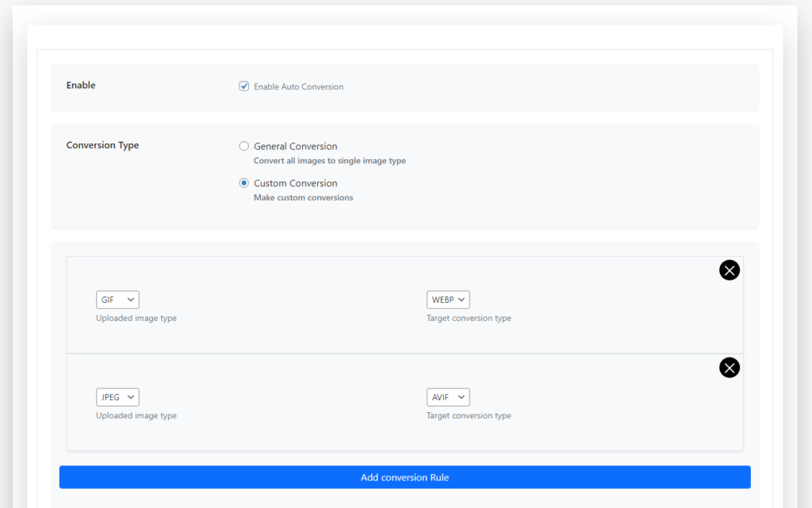The height and width of the screenshot is (508, 812).
Task: Click the Uploaded image type helper text
Action: coord(136,317)
